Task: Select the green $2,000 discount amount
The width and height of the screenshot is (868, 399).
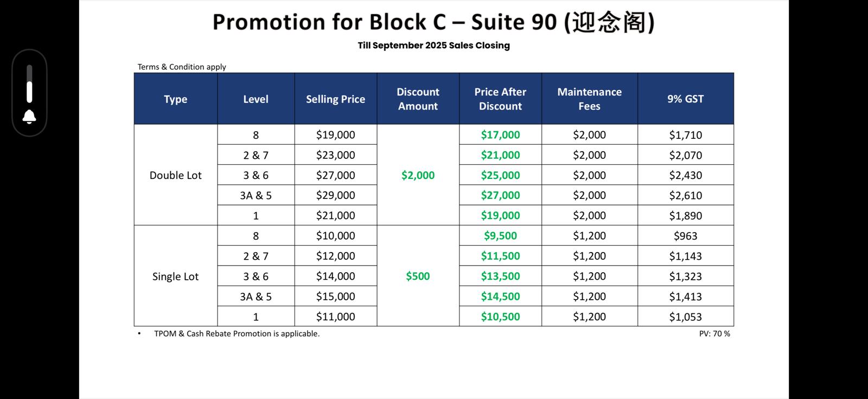Action: (x=418, y=175)
